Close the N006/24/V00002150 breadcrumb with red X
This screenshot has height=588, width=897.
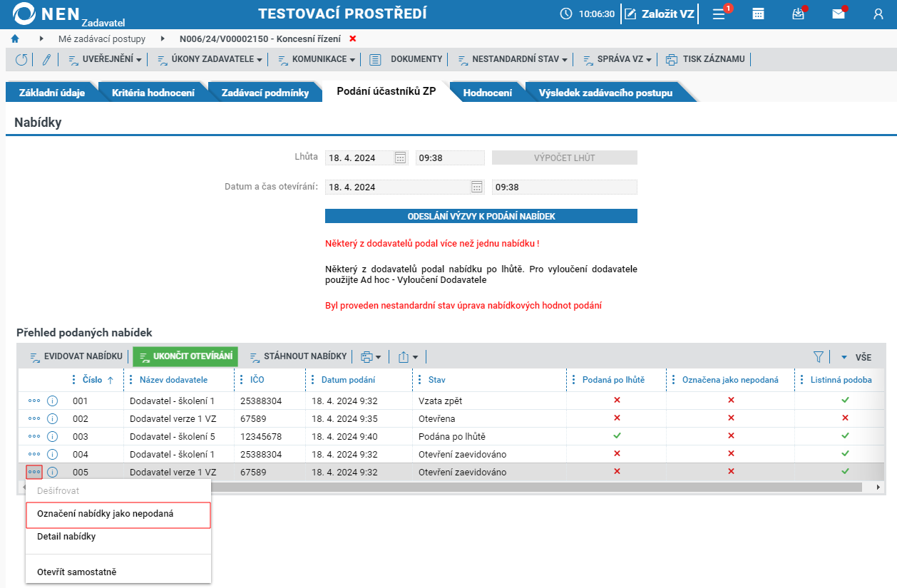pos(352,38)
